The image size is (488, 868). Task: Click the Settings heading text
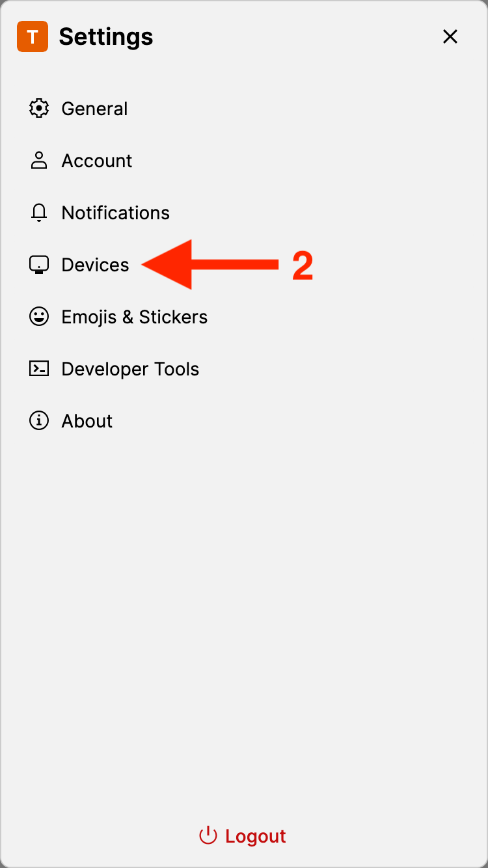point(106,36)
